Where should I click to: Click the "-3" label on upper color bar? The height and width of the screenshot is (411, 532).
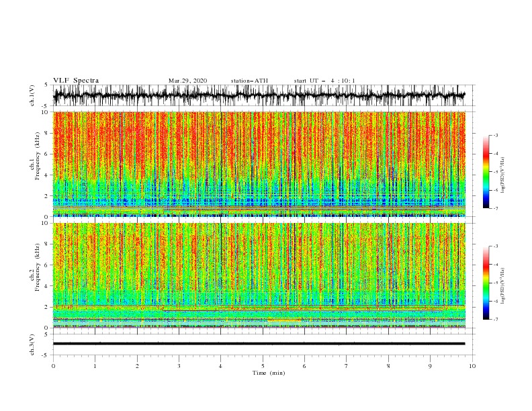pyautogui.click(x=496, y=135)
